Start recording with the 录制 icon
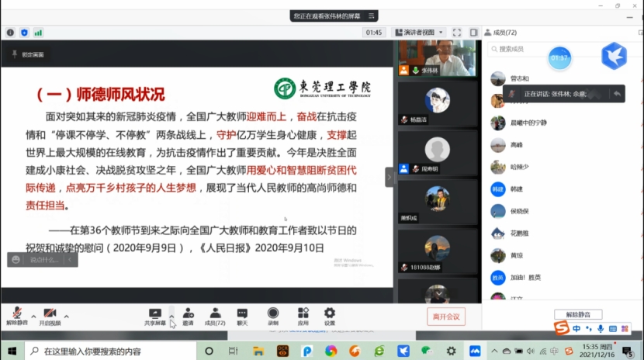The height and width of the screenshot is (360, 644). pos(273,314)
